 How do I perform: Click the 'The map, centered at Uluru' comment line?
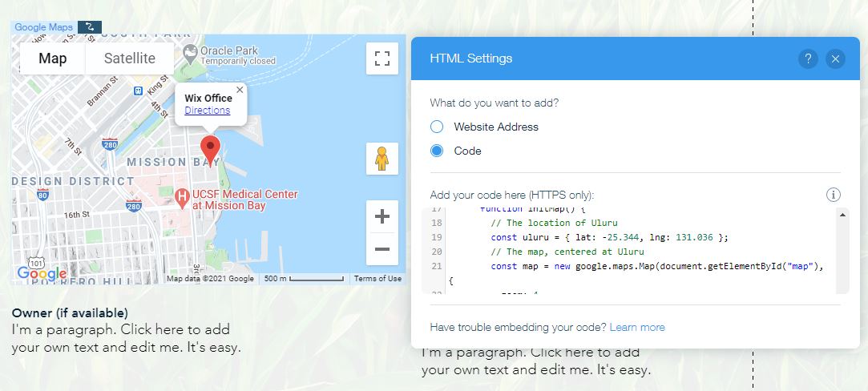pos(567,252)
